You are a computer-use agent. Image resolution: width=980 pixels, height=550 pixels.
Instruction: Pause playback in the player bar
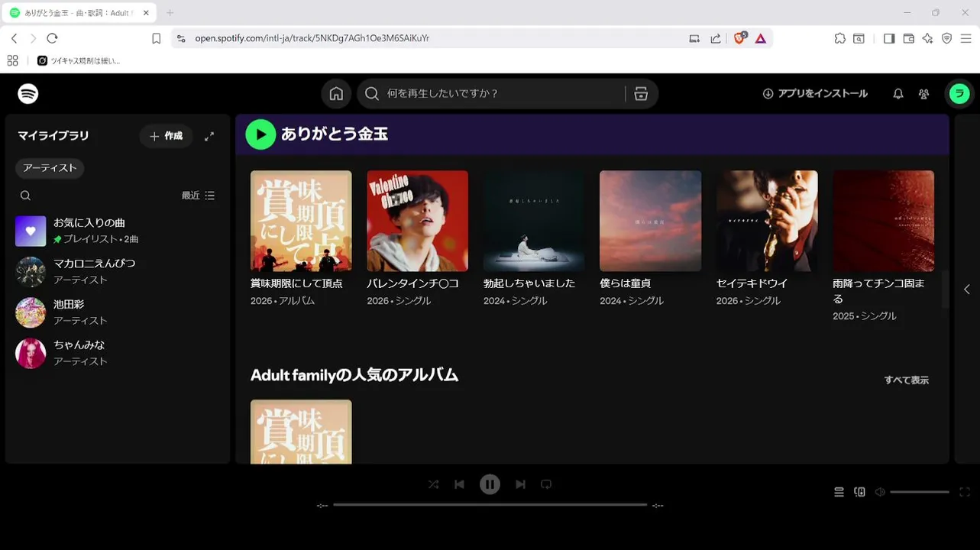(490, 484)
